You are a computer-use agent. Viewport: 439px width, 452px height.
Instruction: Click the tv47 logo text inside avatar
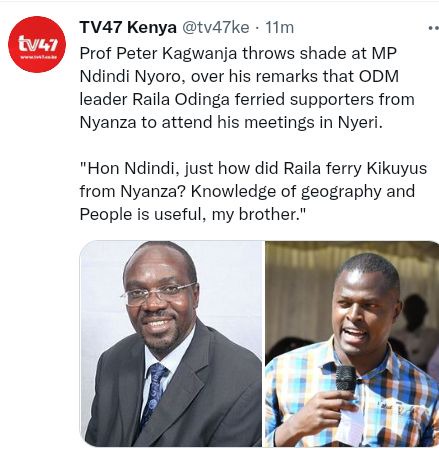coord(38,44)
